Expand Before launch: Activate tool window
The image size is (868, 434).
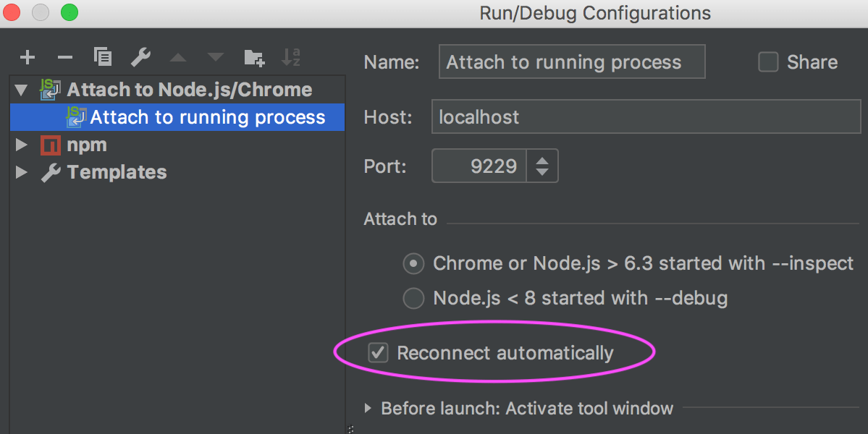368,408
